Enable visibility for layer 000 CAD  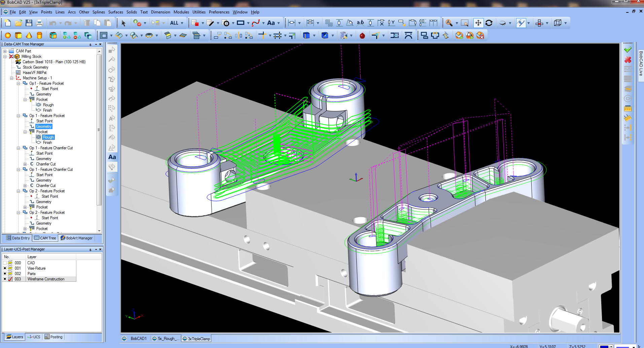click(x=4, y=263)
